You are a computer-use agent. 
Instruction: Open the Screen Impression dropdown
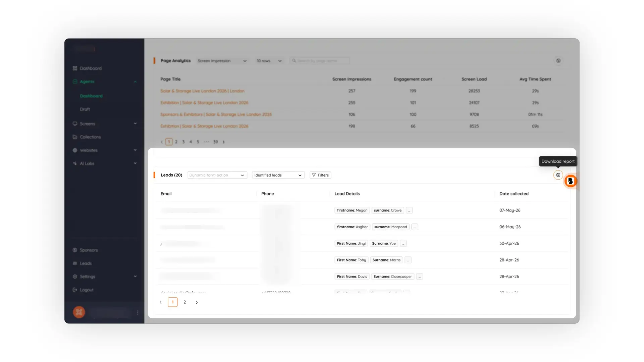222,61
